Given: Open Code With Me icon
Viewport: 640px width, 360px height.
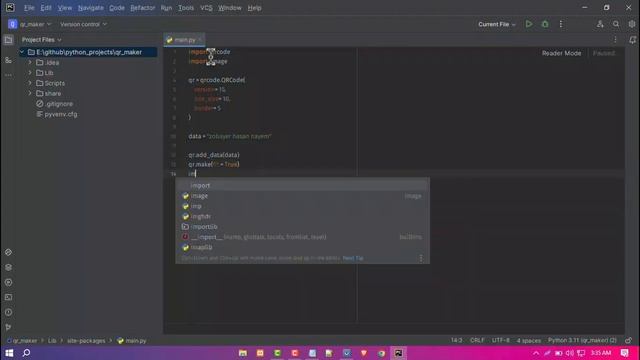Looking at the screenshot, I should tap(600, 24).
